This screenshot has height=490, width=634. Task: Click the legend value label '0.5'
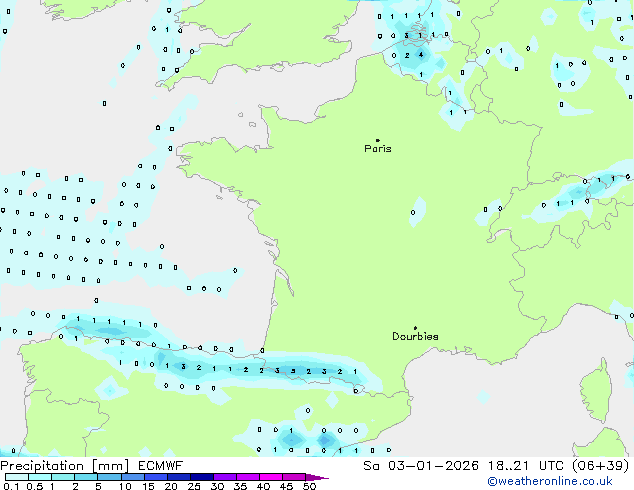34,486
